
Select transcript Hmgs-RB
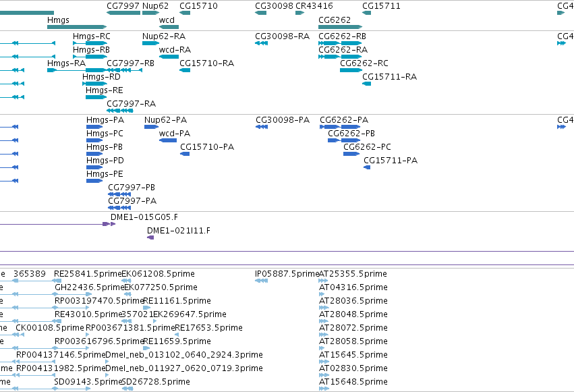coord(92,50)
